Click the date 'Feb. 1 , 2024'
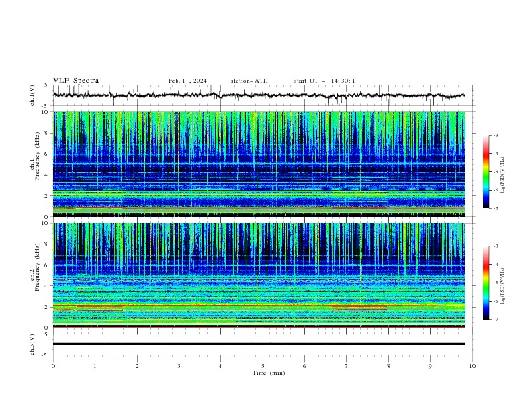532x411 pixels. 187,81
